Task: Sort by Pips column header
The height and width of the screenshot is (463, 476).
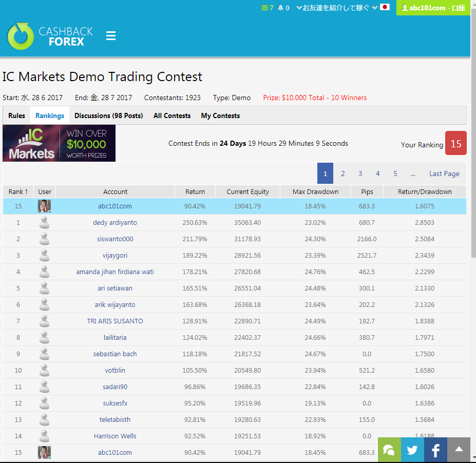Action: coord(367,192)
